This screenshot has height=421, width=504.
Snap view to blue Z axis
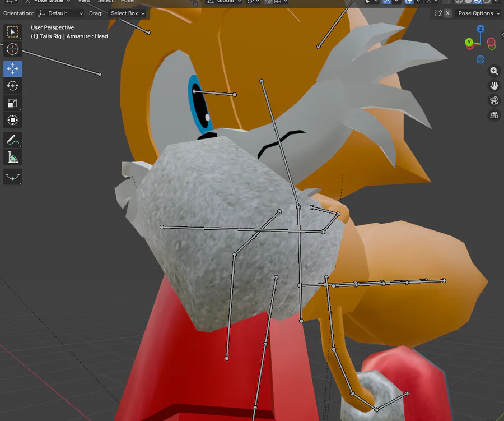(480, 29)
